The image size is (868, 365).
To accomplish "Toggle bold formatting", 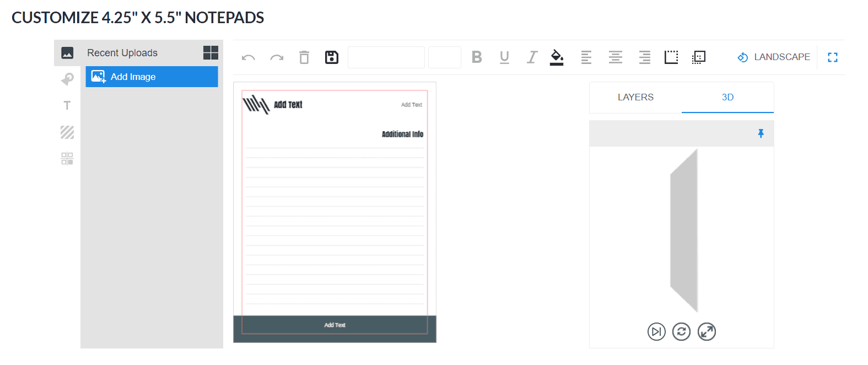I will point(477,57).
